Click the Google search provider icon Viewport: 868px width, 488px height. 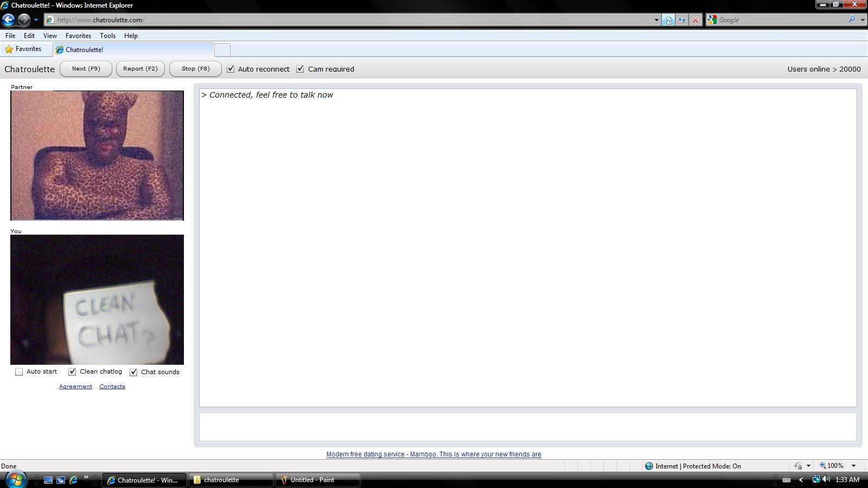[712, 20]
